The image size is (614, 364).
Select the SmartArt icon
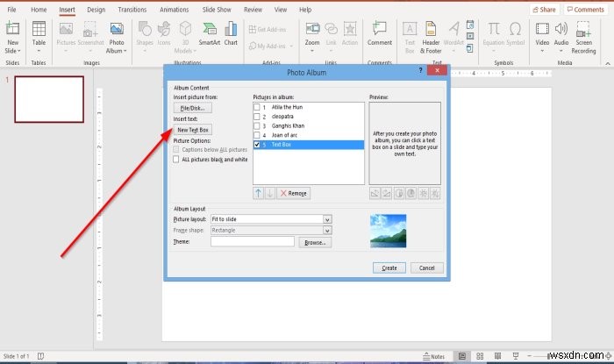point(209,29)
